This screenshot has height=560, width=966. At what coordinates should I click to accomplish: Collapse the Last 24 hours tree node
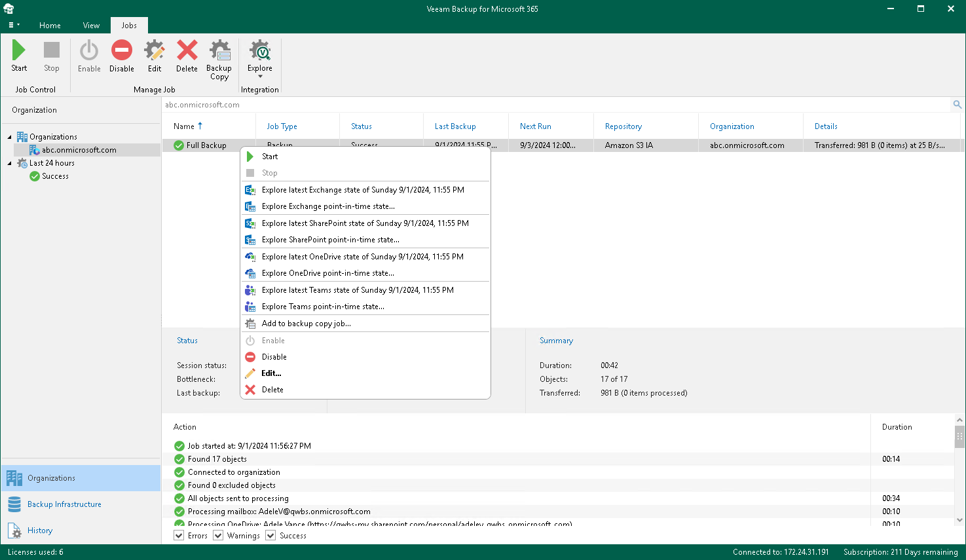click(10, 163)
